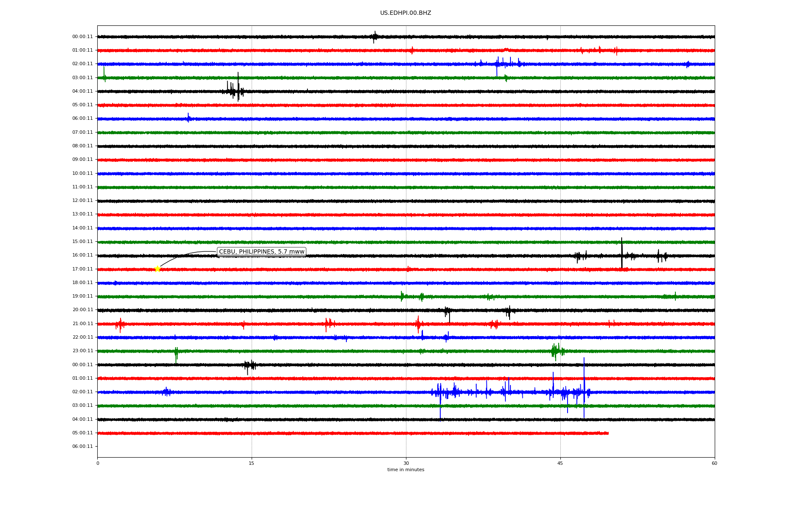Image resolution: width=812 pixels, height=508 pixels.
Task: Click the plot title US.EDHPI.00.BHZ
Action: pyautogui.click(x=406, y=13)
